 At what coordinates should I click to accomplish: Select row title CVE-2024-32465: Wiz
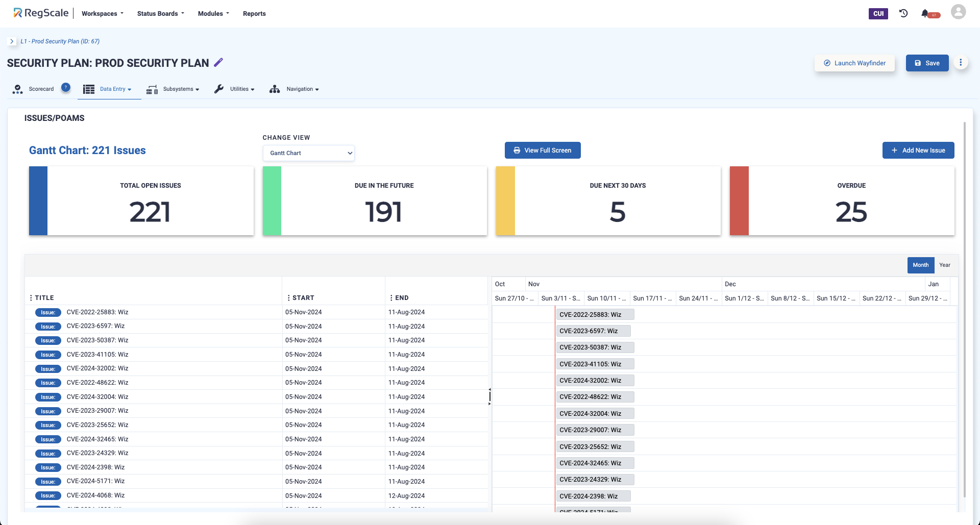[x=97, y=439]
